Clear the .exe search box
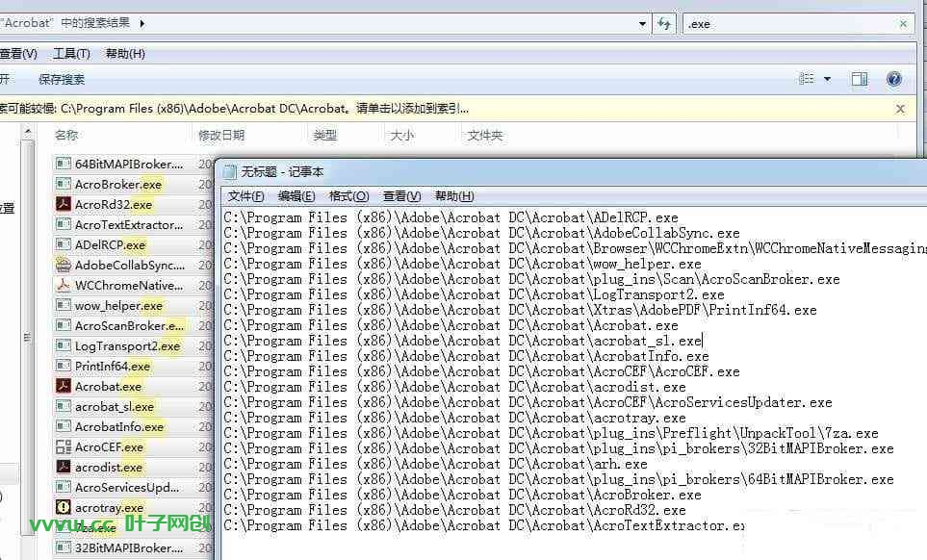 pyautogui.click(x=903, y=24)
